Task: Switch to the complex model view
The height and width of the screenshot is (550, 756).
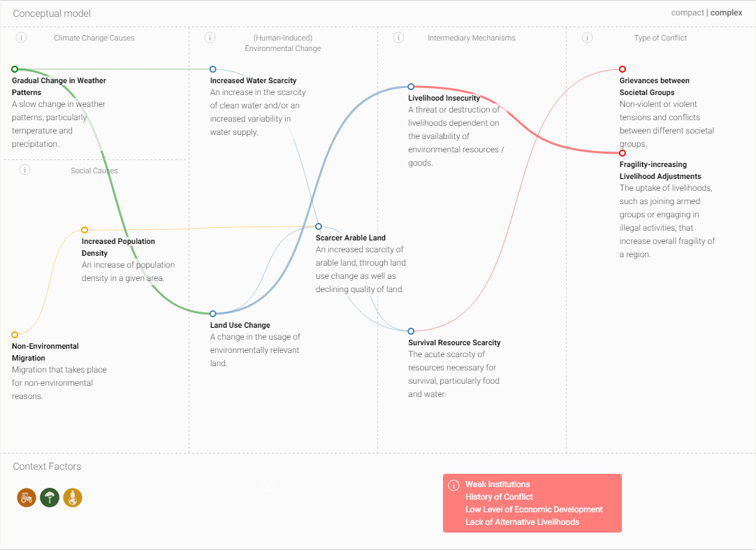Action: [x=727, y=13]
